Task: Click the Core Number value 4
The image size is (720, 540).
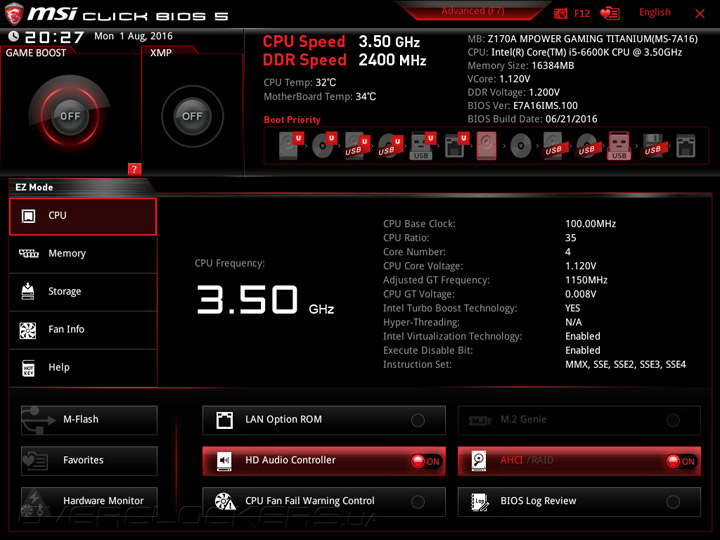Action: 568,252
